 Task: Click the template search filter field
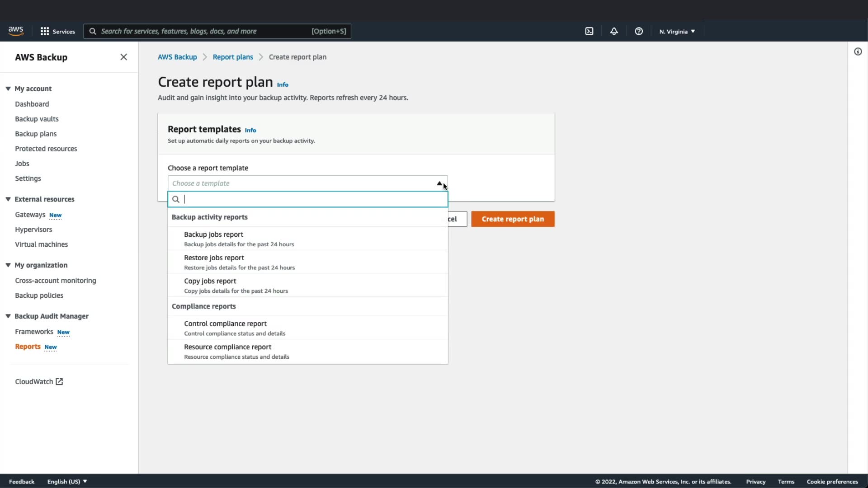312,199
